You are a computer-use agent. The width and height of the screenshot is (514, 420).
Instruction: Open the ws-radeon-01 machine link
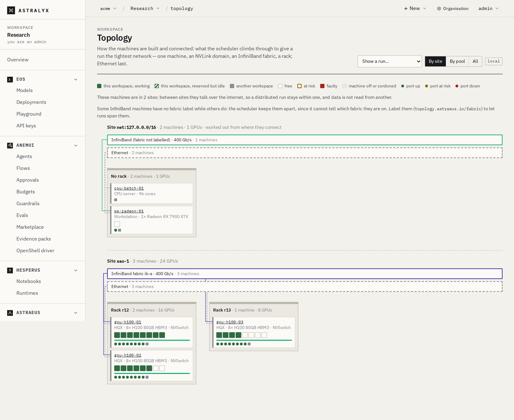(x=129, y=211)
